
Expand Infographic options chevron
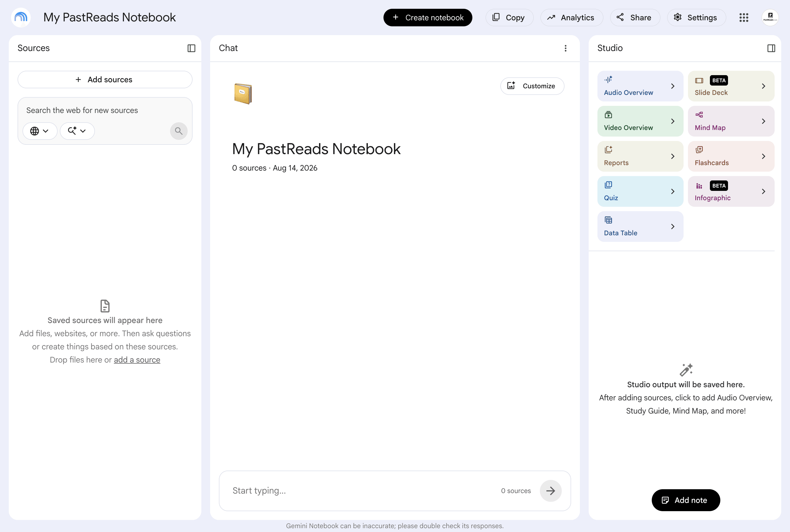(x=763, y=191)
